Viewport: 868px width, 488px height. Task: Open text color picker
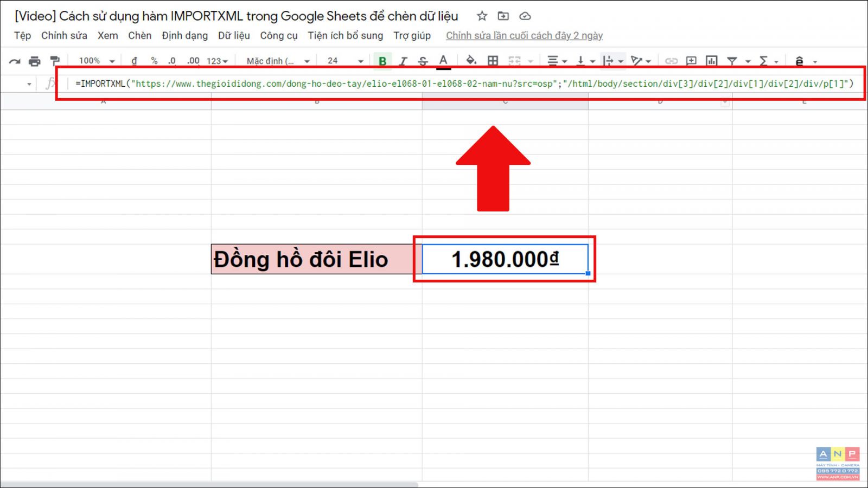tap(443, 61)
